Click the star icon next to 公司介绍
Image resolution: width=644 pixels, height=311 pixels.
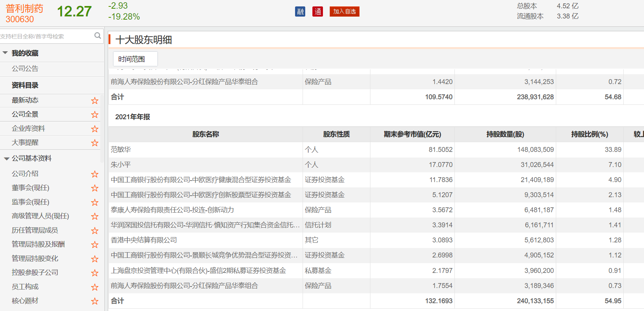pyautogui.click(x=95, y=174)
